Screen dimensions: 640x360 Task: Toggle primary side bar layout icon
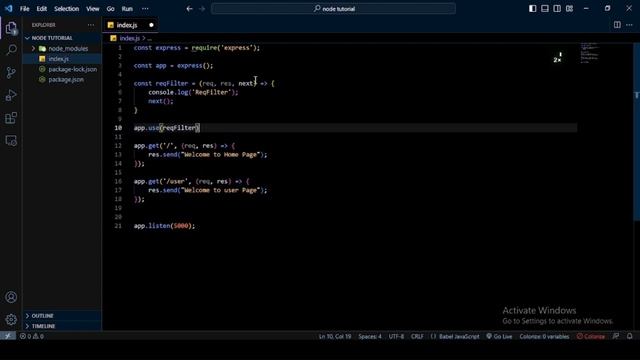coord(533,9)
